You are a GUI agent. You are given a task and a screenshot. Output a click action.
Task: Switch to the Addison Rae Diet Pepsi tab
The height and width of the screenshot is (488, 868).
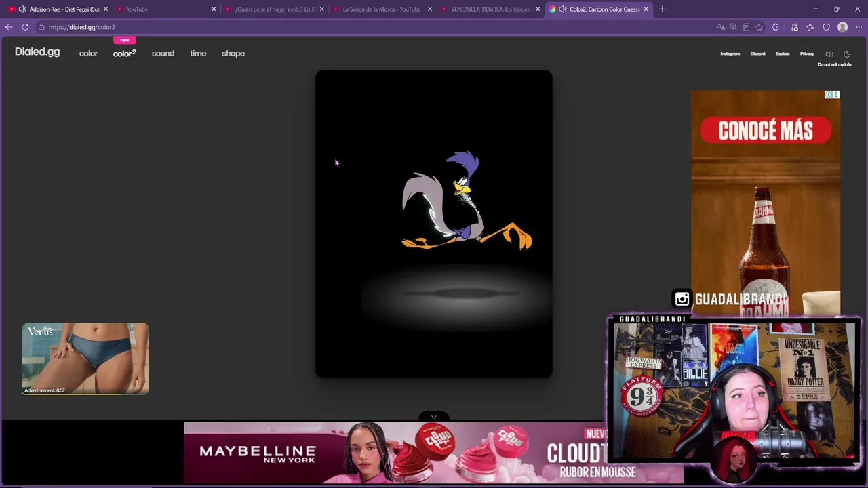[57, 9]
